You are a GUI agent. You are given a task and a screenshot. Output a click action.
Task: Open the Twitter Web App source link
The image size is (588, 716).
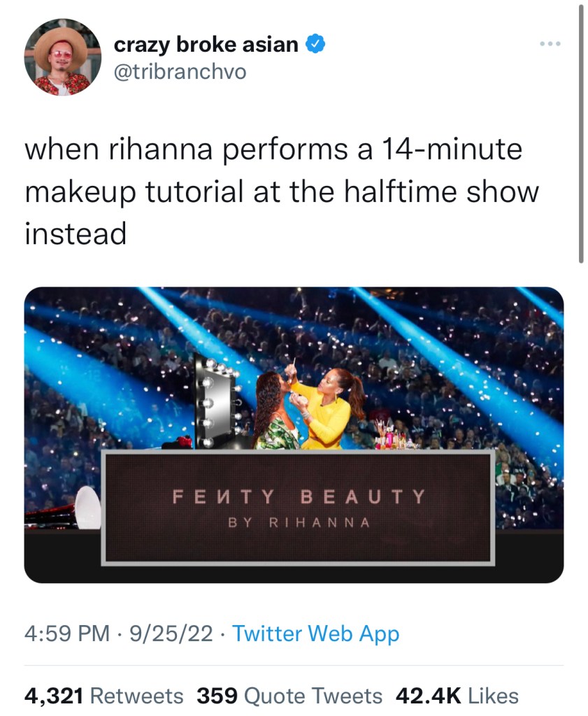coord(315,634)
